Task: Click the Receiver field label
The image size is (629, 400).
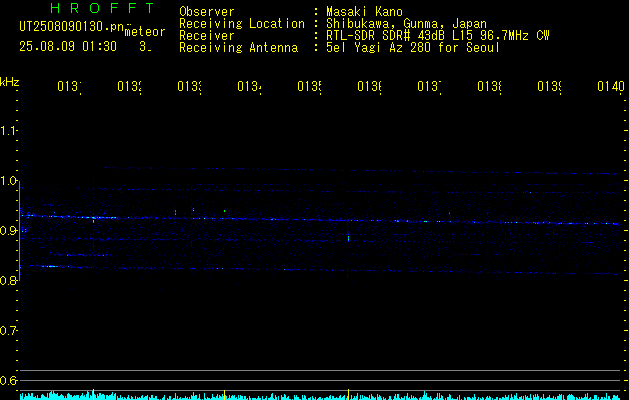Action: point(207,36)
